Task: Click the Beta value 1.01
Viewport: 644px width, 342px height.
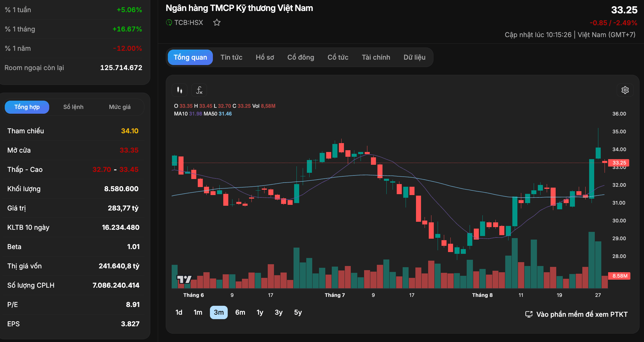Action: pyautogui.click(x=133, y=247)
